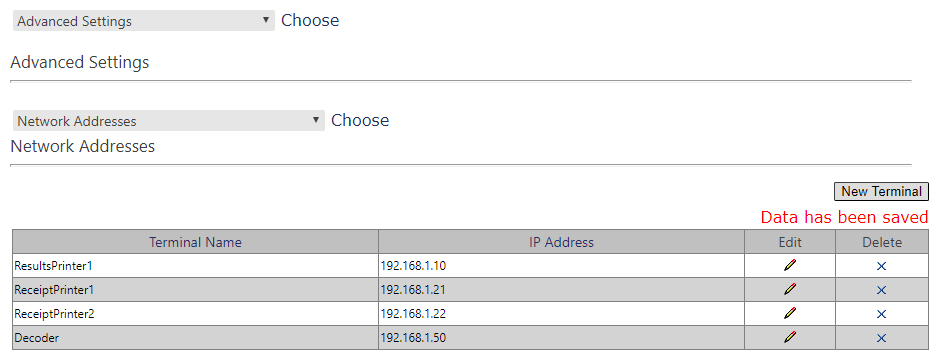This screenshot has height=364, width=945.
Task: Delete the ResultsPrinter1 terminal
Action: pyautogui.click(x=881, y=266)
